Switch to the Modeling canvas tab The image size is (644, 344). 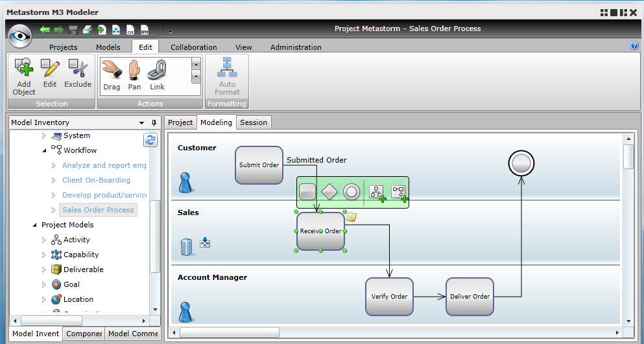pyautogui.click(x=216, y=122)
